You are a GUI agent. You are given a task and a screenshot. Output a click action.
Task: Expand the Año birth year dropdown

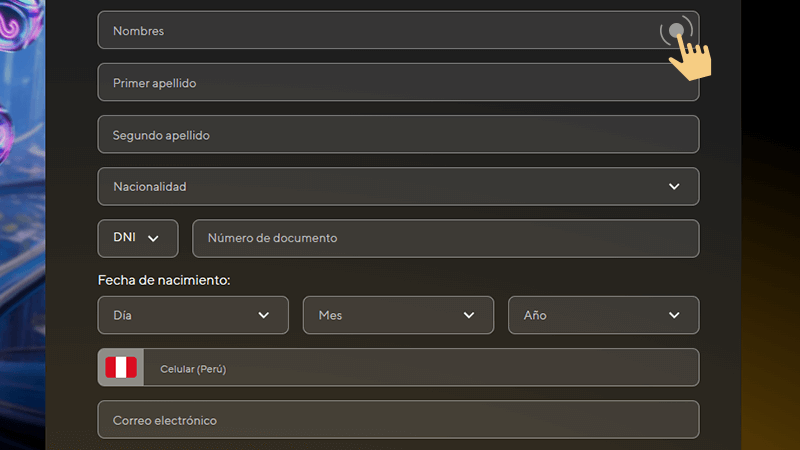[603, 315]
